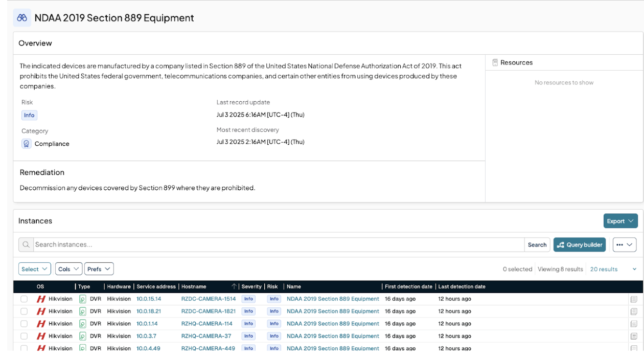Image resolution: width=644 pixels, height=357 pixels.
Task: Click the Compliance category icon
Action: coord(27,144)
